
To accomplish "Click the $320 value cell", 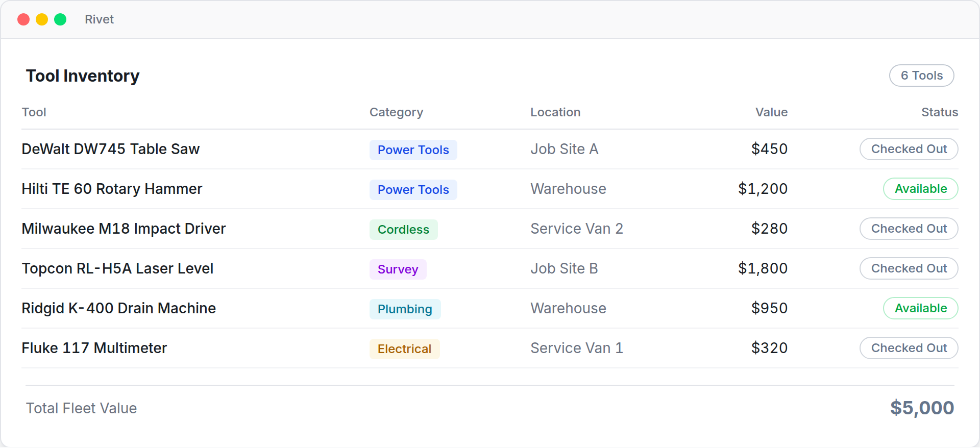I will (x=769, y=348).
